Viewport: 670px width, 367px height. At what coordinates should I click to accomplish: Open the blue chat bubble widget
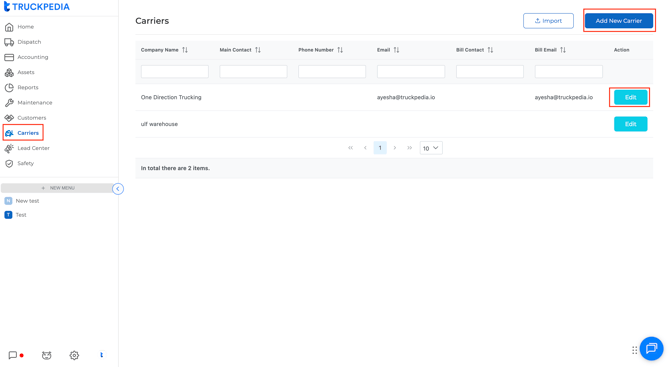tap(651, 348)
